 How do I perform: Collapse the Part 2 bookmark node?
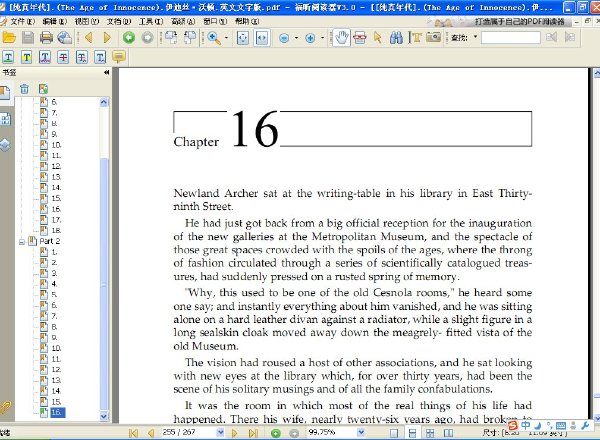click(22, 242)
